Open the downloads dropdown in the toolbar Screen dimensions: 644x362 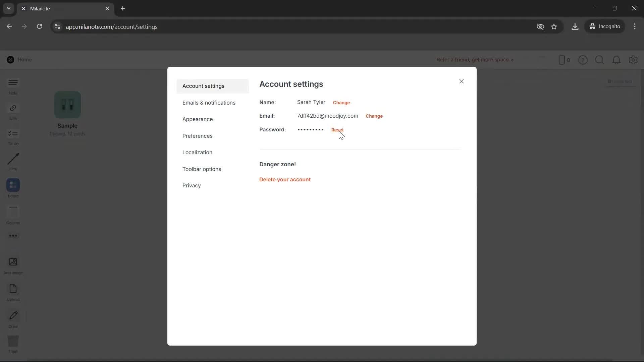pos(575,26)
